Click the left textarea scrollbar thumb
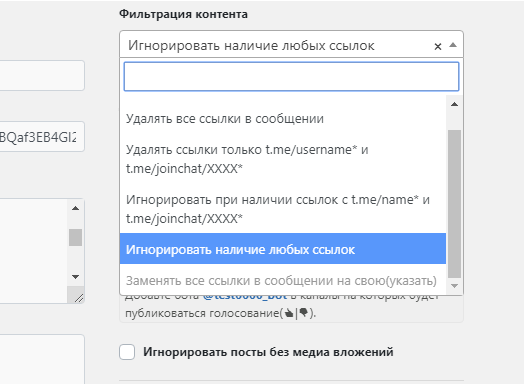This screenshot has width=524, height=384. [x=76, y=237]
